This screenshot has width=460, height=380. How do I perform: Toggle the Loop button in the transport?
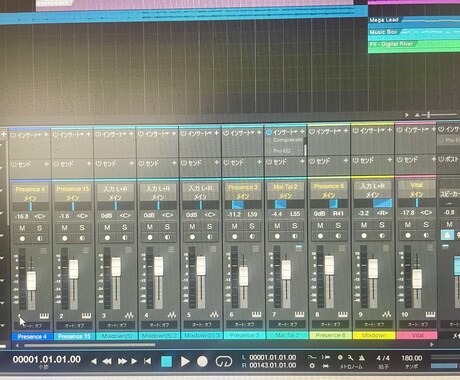[224, 361]
